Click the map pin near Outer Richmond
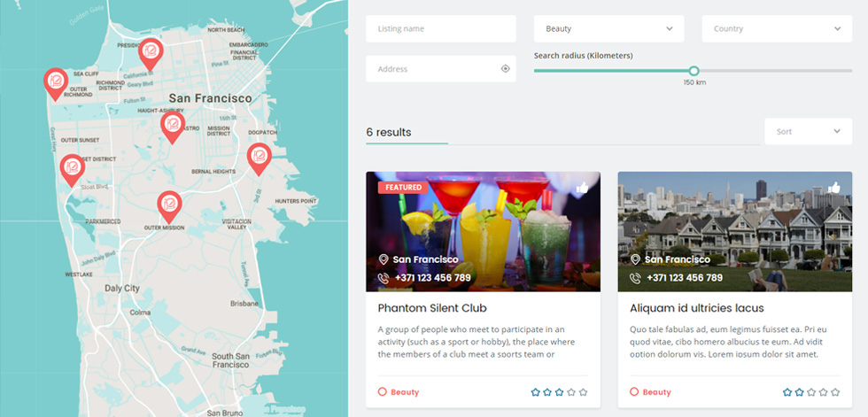868x417 pixels. pyautogui.click(x=55, y=83)
